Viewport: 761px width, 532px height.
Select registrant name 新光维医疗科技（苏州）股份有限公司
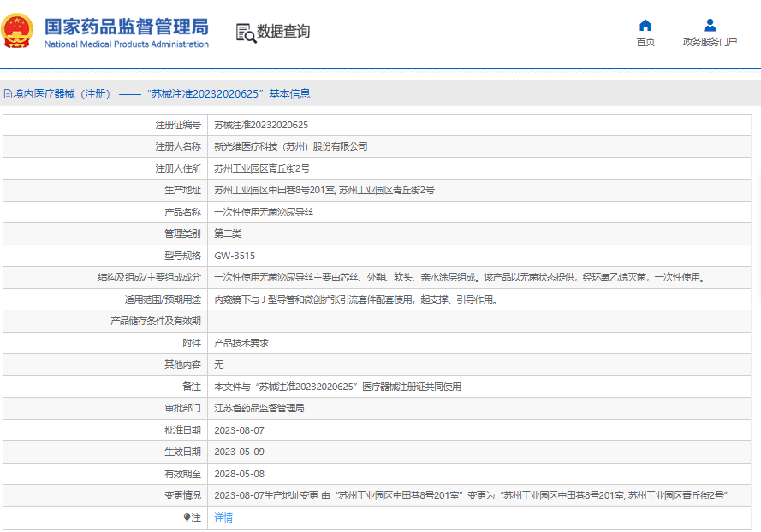pos(291,146)
